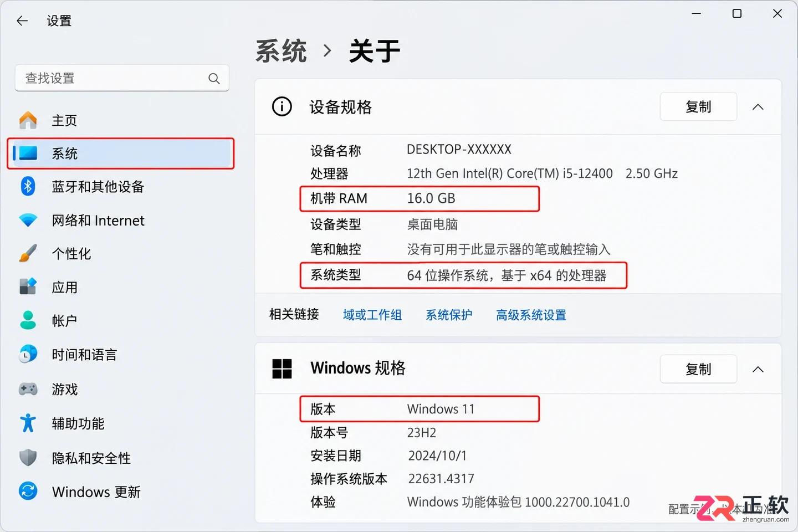Click the search magnifier icon
This screenshot has width=798, height=532.
tap(214, 79)
